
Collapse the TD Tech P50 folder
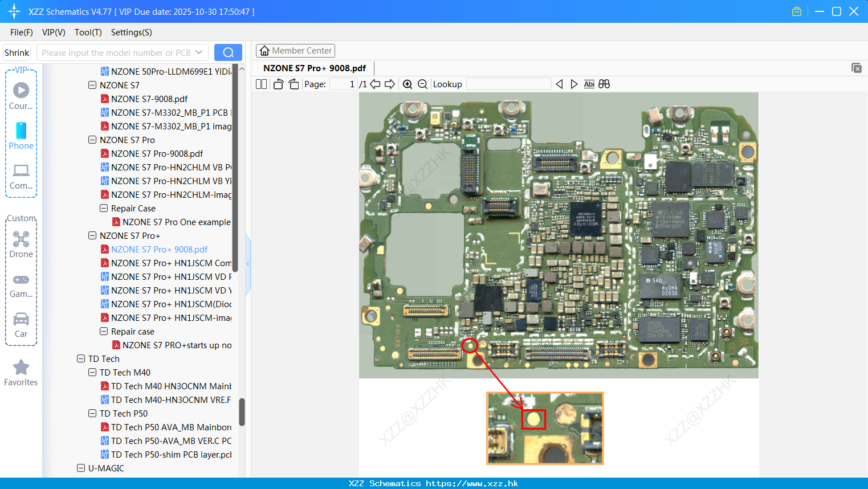click(x=92, y=413)
